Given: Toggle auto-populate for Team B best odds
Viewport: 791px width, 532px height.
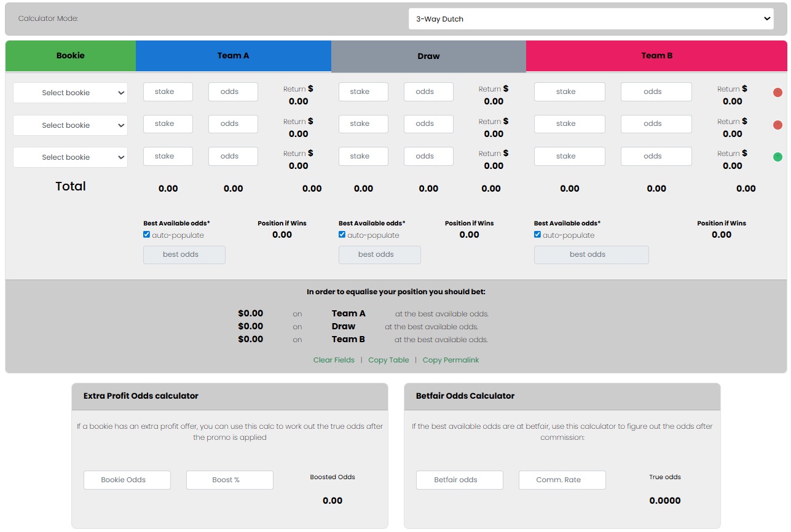Looking at the screenshot, I should (x=537, y=234).
